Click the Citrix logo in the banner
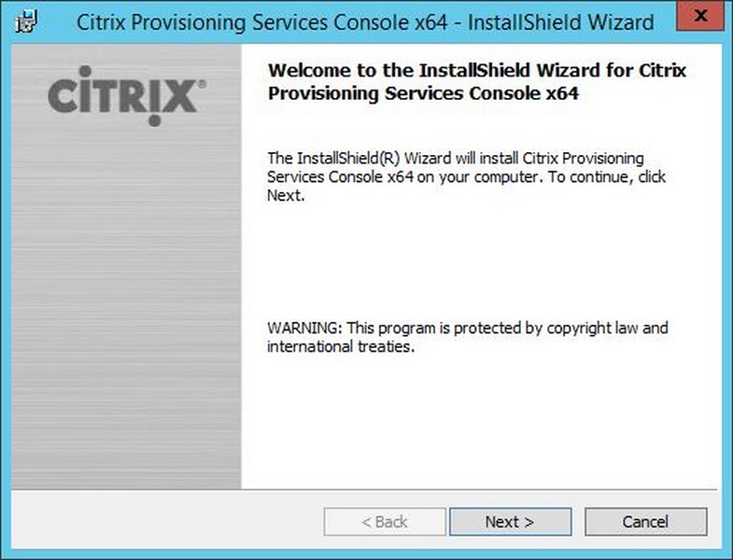 126,96
